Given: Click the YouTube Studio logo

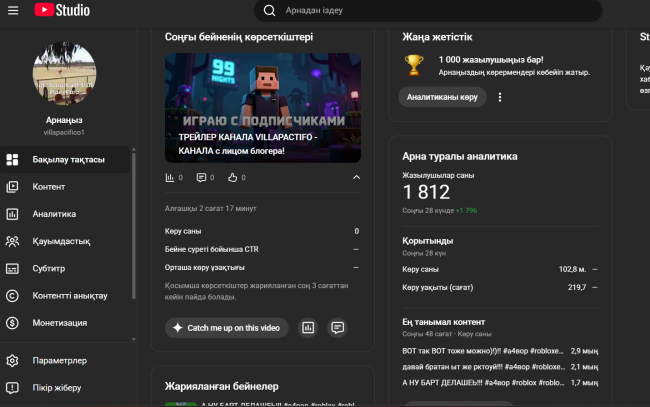Looking at the screenshot, I should point(62,10).
